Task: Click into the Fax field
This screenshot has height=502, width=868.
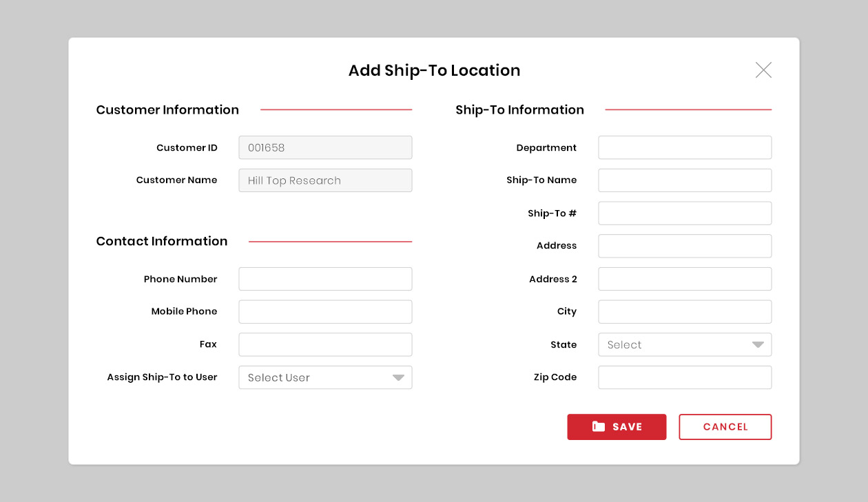Action: (x=325, y=344)
